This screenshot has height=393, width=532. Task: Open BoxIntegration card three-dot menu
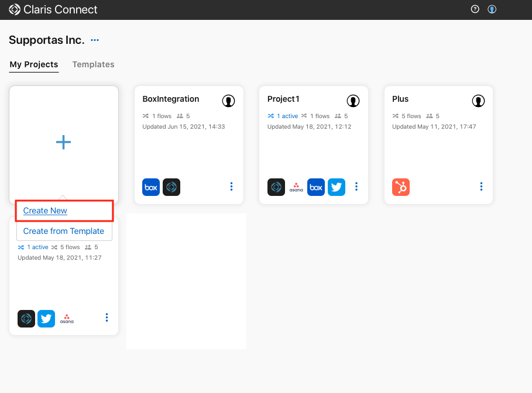pos(231,187)
